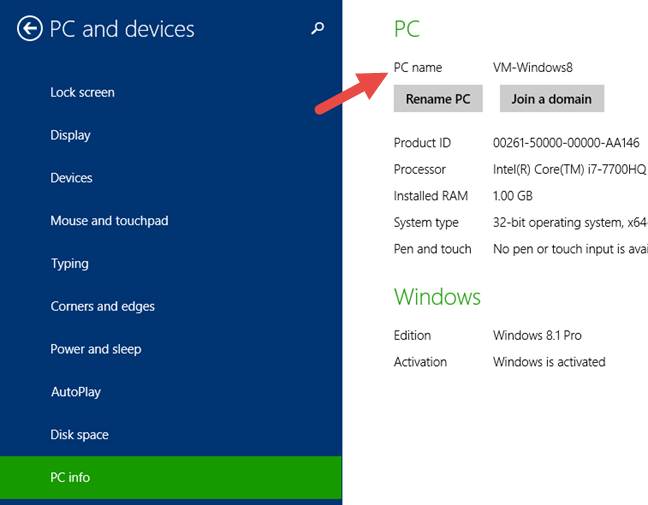This screenshot has height=505, width=648.
Task: Open AutoPlay settings
Action: point(76,392)
